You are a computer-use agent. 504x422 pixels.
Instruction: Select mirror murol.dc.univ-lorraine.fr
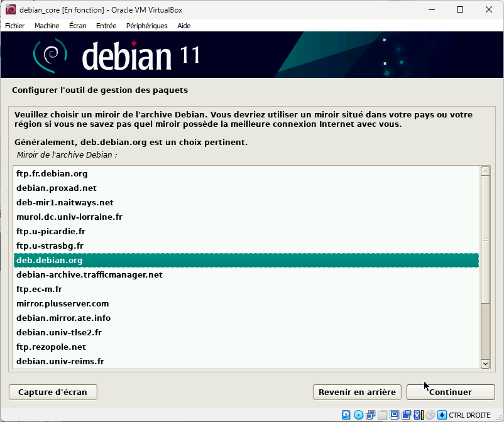pyautogui.click(x=246, y=217)
